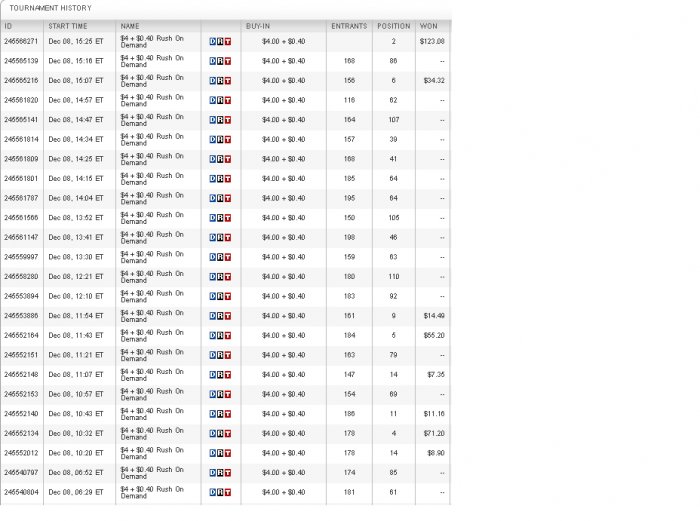This screenshot has width=700, height=521.
Task: Click the entrants value 147
Action: click(350, 375)
